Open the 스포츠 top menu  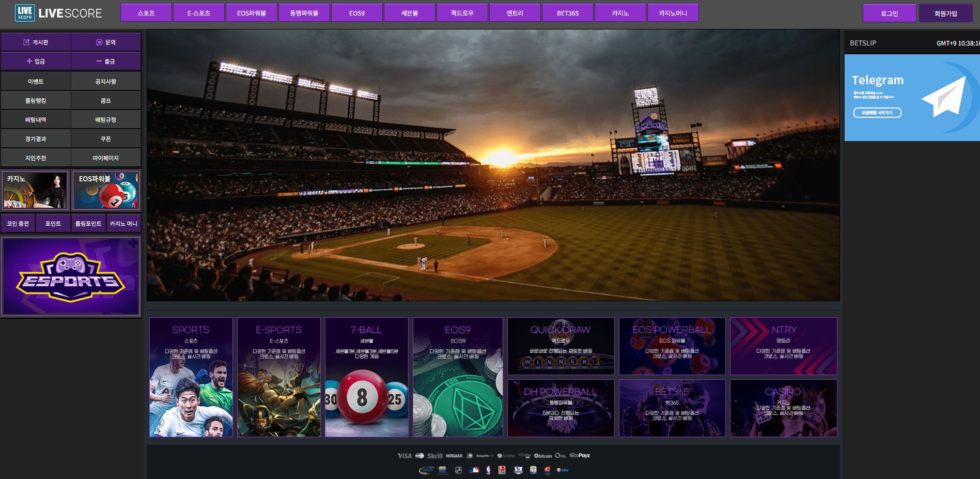146,13
